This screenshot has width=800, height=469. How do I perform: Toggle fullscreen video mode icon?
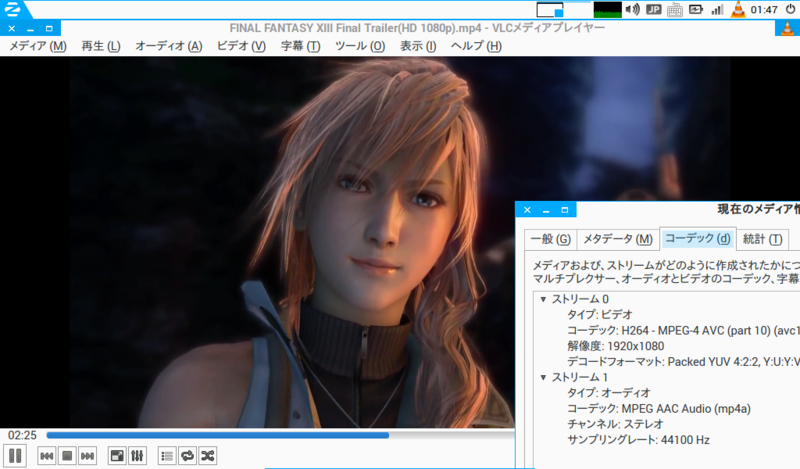(117, 456)
